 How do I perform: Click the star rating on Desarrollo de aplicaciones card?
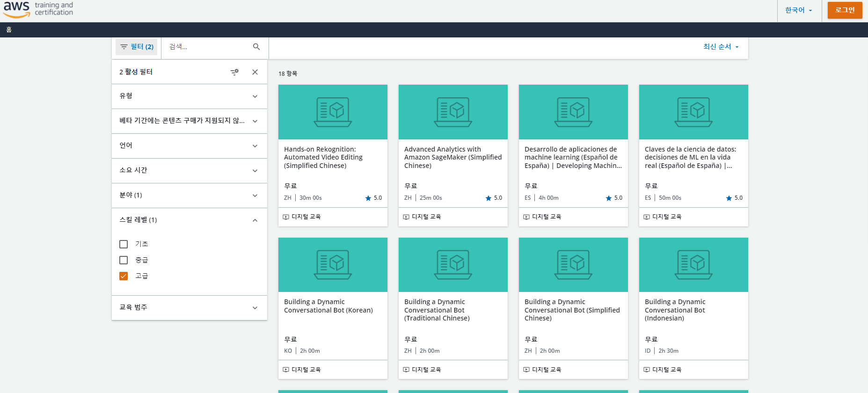[x=614, y=198]
